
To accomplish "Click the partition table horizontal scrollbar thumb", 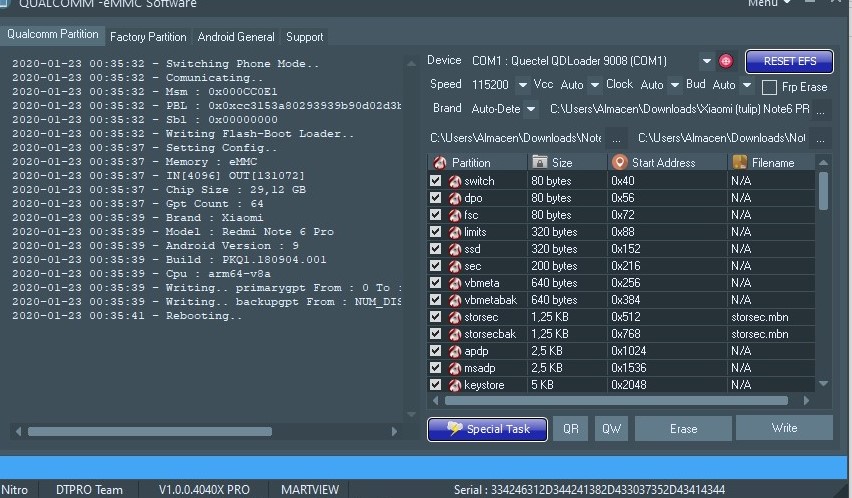I will pyautogui.click(x=616, y=401).
